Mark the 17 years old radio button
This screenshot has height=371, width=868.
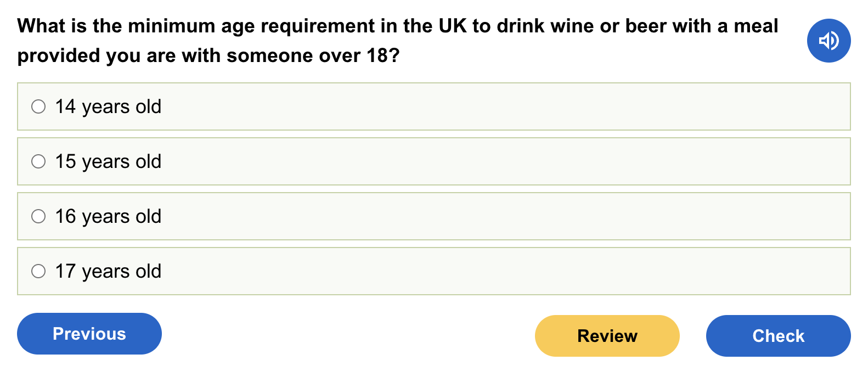38,271
